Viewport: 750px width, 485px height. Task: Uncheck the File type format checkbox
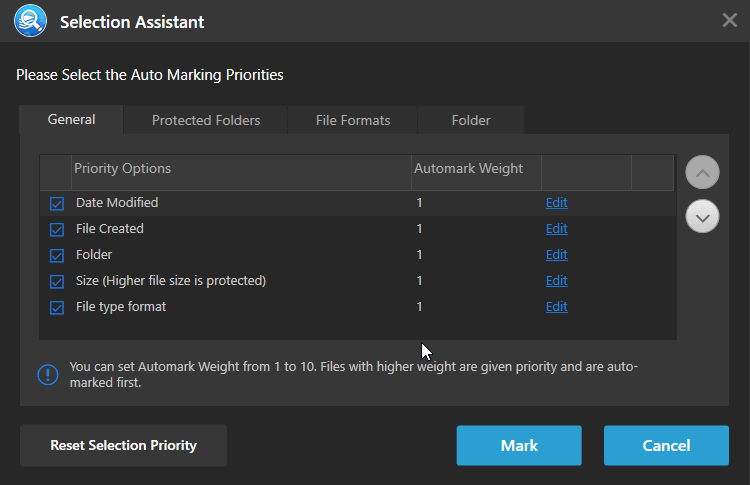(x=57, y=308)
